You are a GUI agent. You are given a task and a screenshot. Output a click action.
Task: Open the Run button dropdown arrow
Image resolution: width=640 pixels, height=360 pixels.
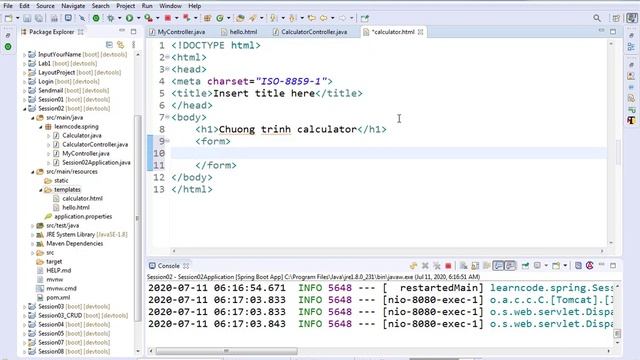138,18
